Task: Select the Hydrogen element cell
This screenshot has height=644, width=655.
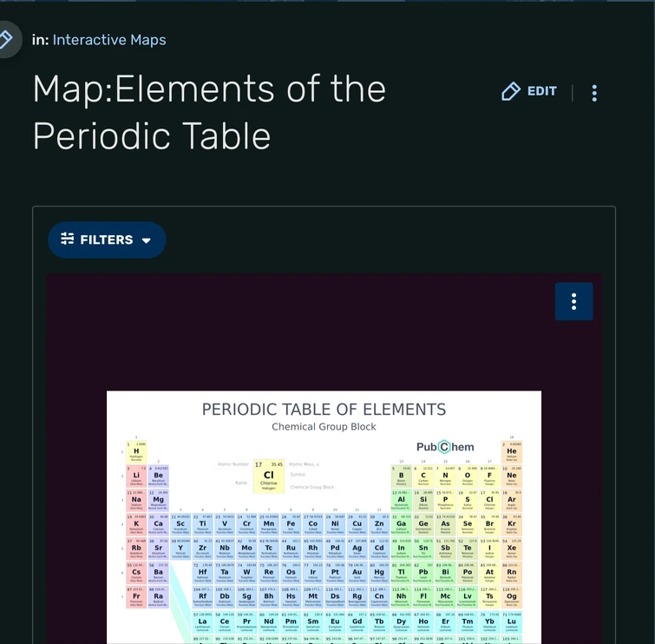Action: [136, 452]
